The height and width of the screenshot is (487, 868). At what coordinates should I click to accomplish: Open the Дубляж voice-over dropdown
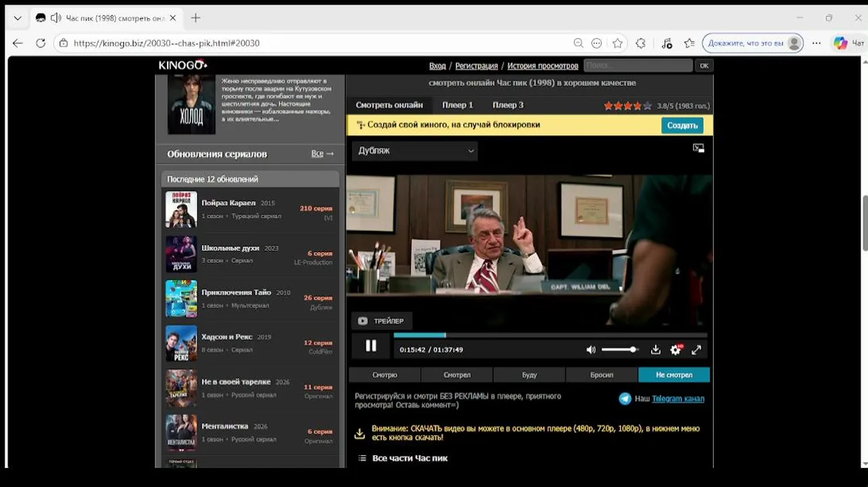click(414, 151)
